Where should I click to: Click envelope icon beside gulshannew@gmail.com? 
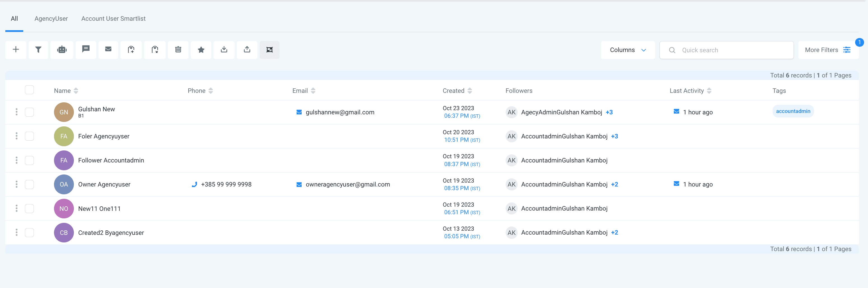click(299, 112)
